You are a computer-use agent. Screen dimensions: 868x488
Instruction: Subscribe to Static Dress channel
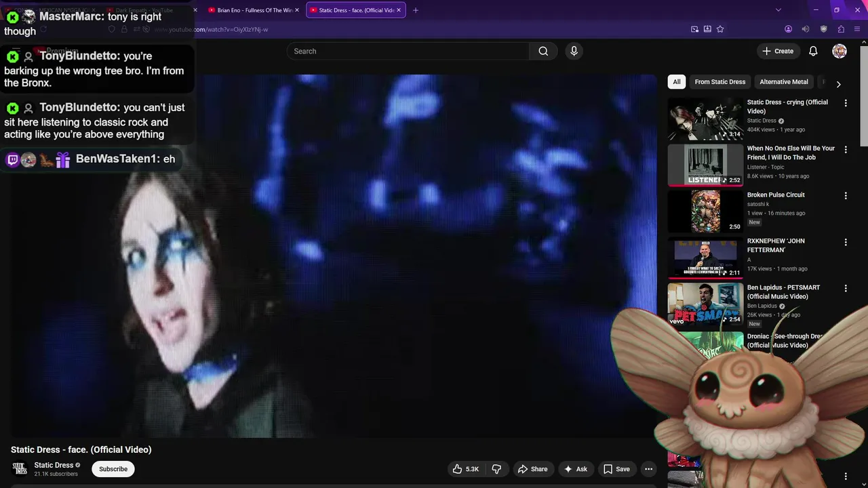coord(113,469)
